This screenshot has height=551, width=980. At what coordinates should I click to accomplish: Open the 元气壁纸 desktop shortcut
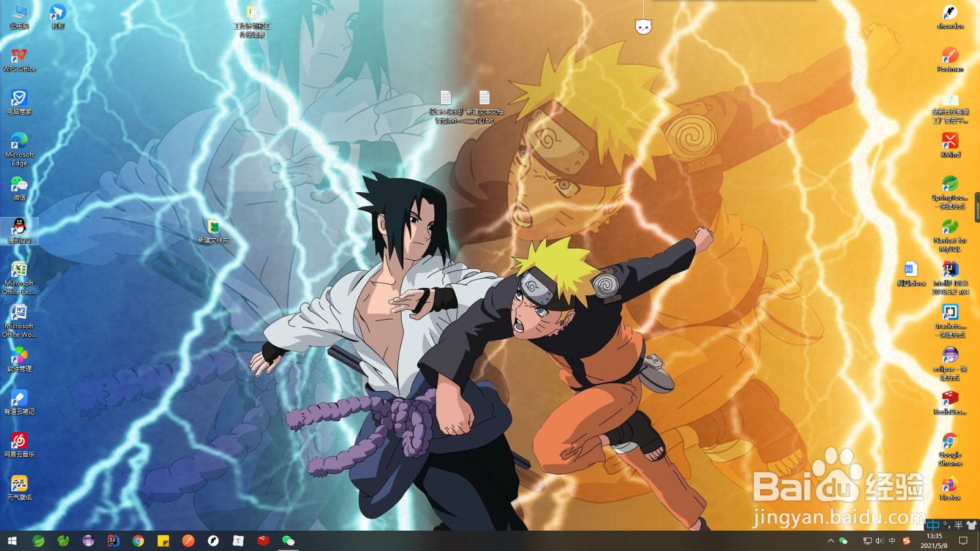[19, 489]
